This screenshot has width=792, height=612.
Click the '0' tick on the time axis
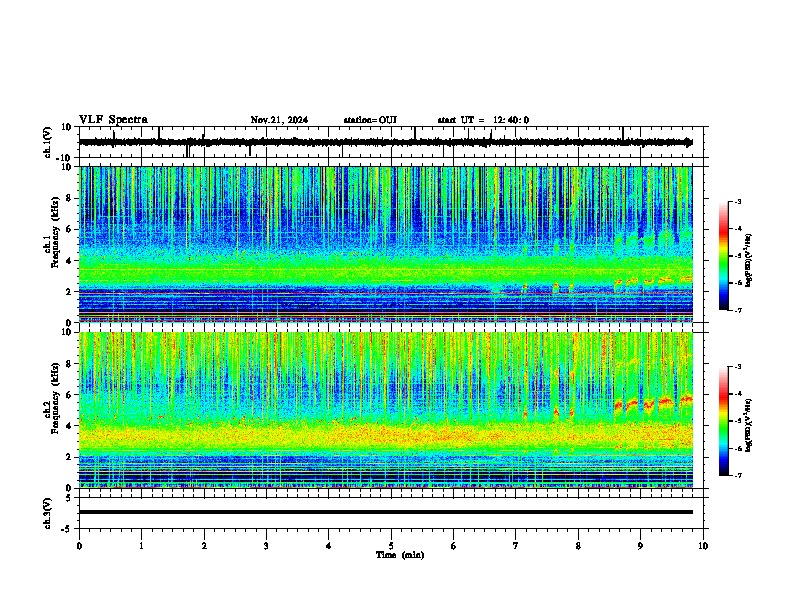click(79, 546)
